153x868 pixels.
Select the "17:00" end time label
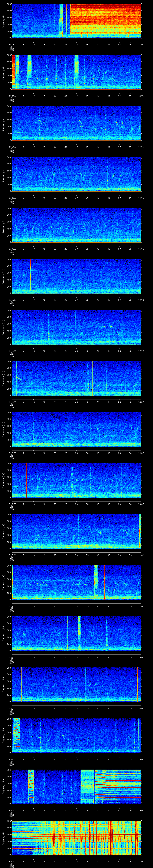coord(141,351)
